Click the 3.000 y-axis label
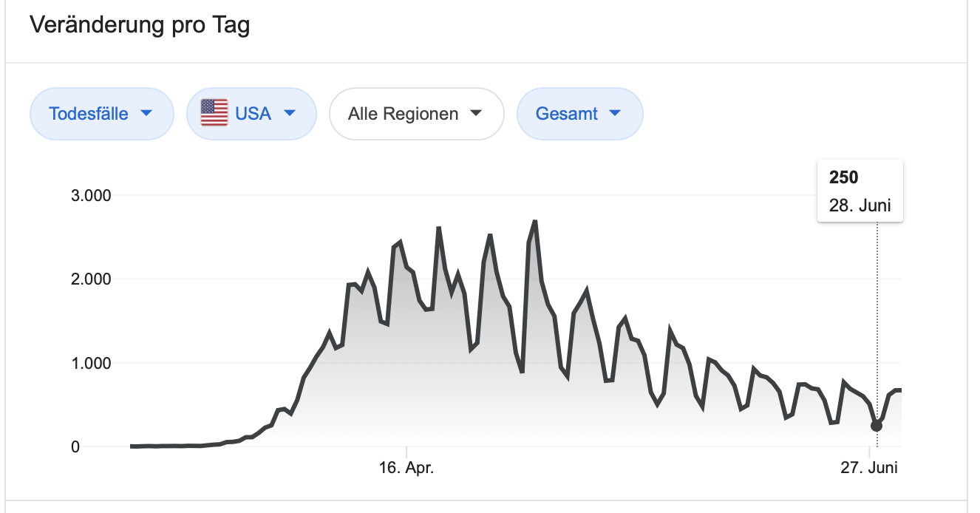Image resolution: width=980 pixels, height=513 pixels. 92,196
